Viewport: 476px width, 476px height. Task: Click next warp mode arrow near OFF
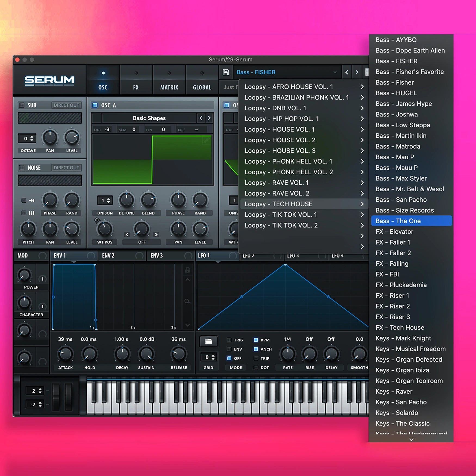(x=156, y=234)
